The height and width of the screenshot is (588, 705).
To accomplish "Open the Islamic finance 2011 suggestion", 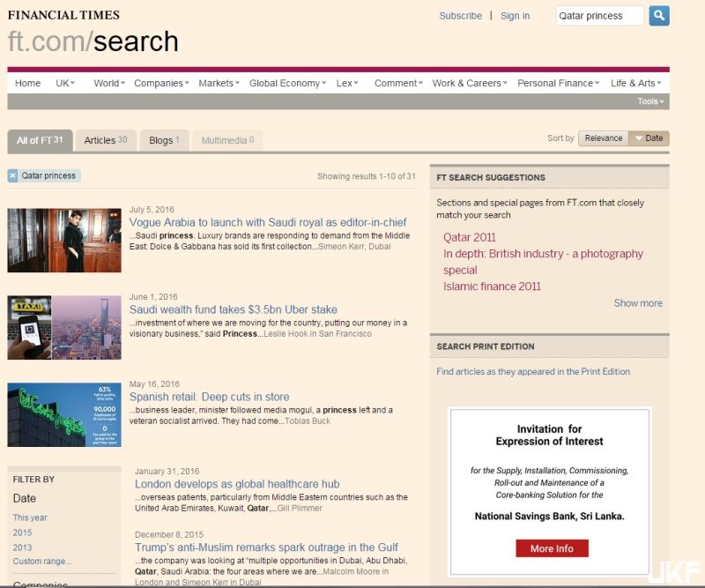I will pyautogui.click(x=492, y=287).
